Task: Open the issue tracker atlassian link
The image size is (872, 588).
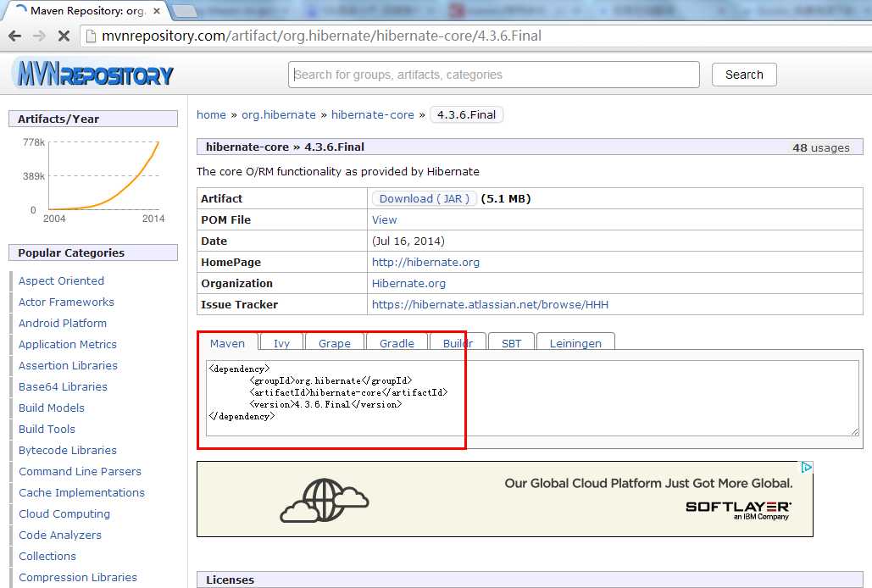Action: point(490,304)
